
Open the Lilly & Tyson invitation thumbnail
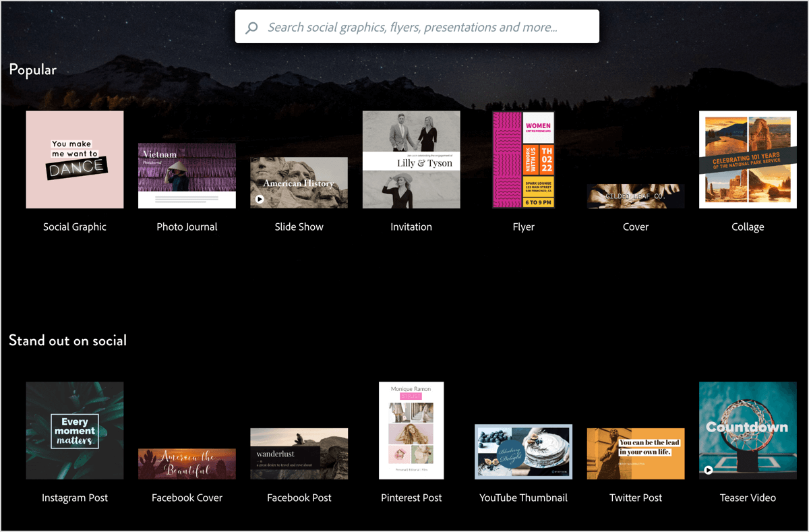tap(411, 160)
